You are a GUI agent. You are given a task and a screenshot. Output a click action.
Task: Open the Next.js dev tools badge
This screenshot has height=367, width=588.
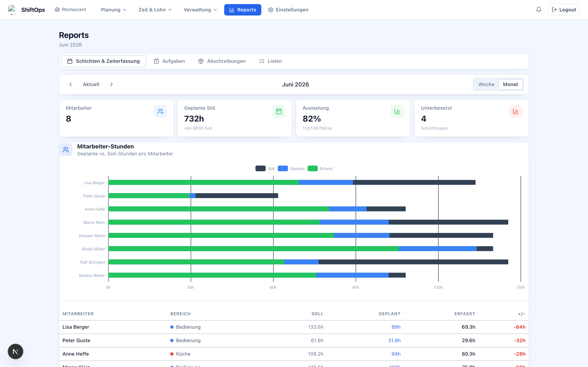(15, 351)
